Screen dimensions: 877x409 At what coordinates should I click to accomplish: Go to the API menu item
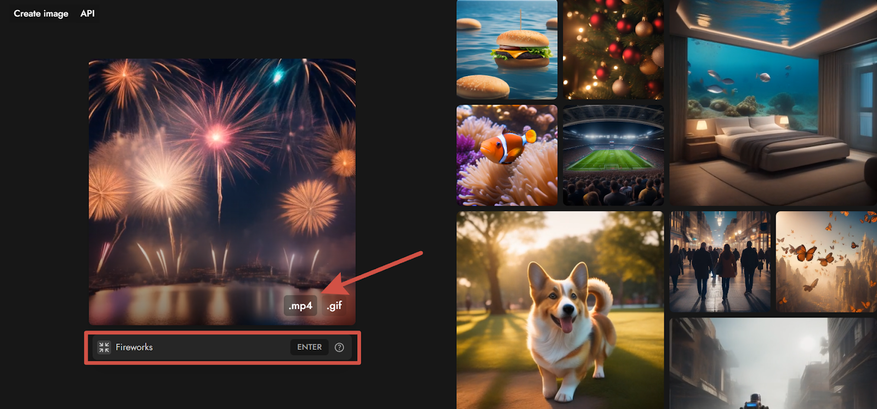87,13
